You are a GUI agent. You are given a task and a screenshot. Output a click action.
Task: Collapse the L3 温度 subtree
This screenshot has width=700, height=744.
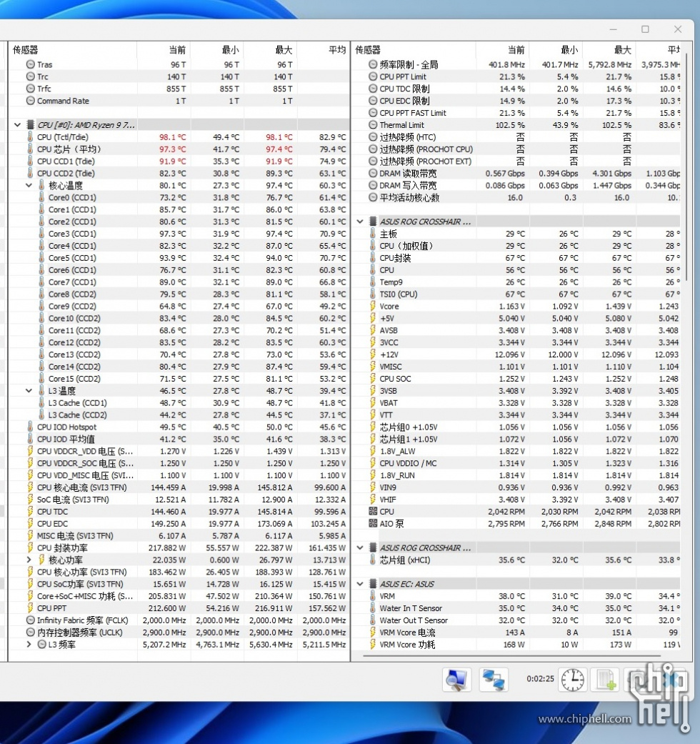[29, 391]
